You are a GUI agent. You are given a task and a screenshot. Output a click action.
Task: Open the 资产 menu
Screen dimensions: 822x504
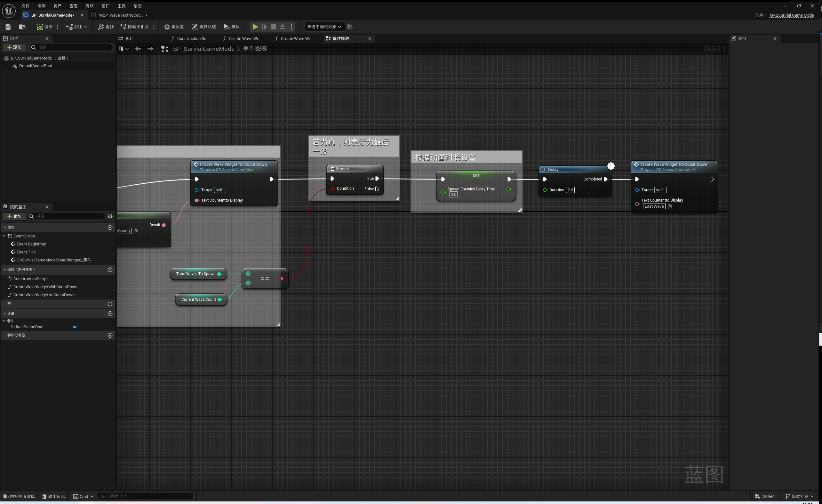[58, 6]
